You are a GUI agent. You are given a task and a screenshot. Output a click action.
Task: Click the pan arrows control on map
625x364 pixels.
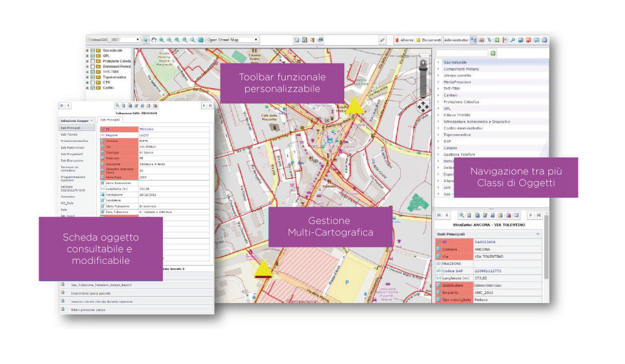pyautogui.click(x=423, y=107)
